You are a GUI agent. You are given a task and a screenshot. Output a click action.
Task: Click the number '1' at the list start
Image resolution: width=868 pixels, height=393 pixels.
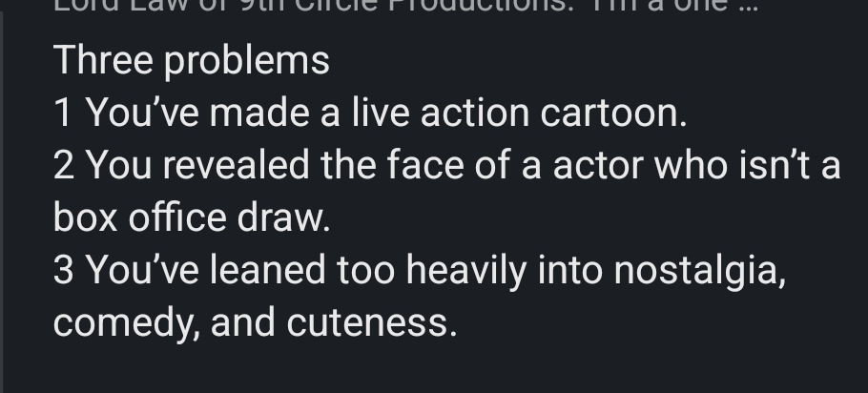click(x=63, y=114)
